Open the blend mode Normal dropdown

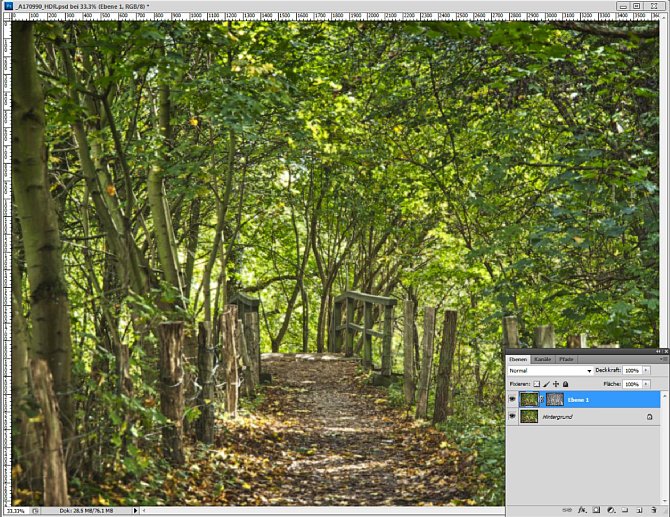coord(550,370)
